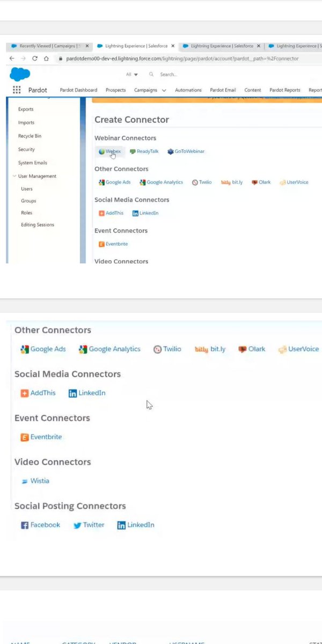Select Twilio in the enlarged connectors view

pos(167,349)
